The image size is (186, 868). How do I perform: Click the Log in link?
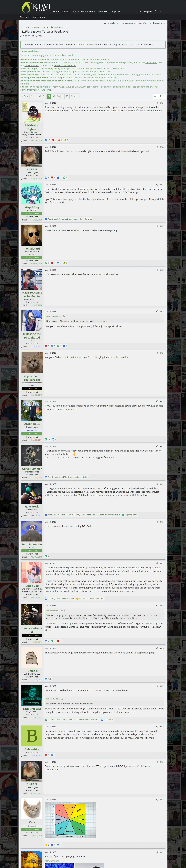[x=138, y=11]
